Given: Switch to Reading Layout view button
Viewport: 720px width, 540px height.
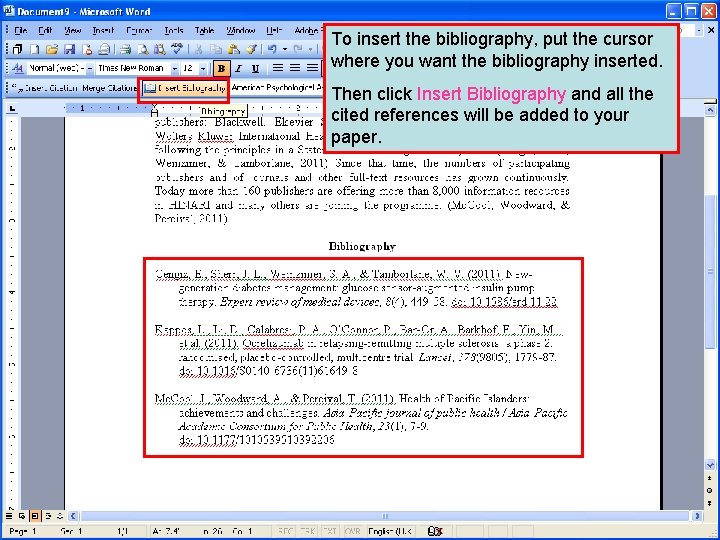Looking at the screenshot, I should tap(60, 516).
